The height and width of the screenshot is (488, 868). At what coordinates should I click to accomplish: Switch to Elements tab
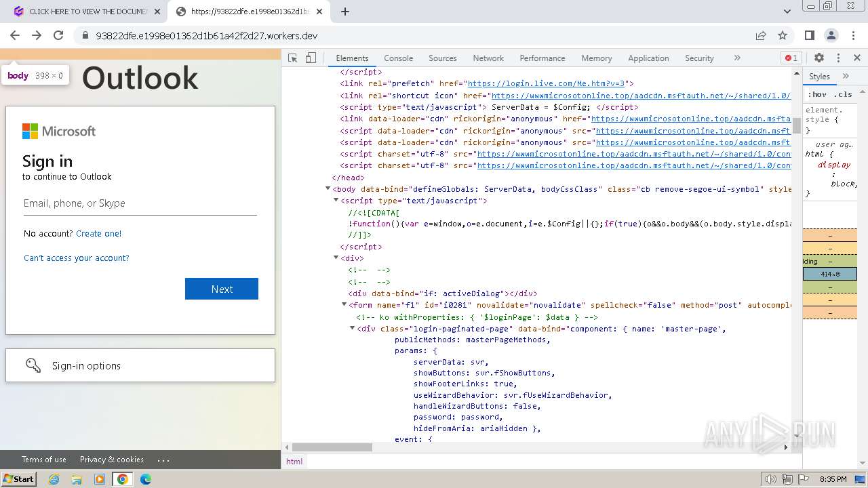[x=352, y=58]
